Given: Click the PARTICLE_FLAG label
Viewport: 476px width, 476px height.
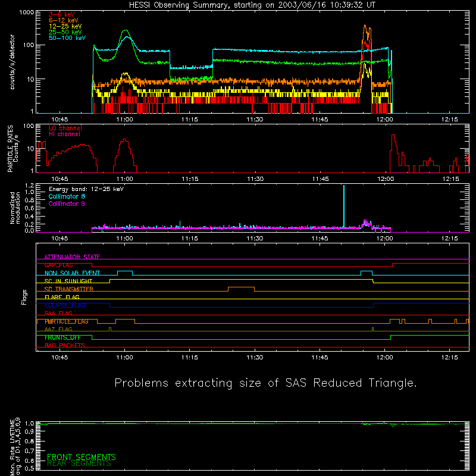Looking at the screenshot, I should pyautogui.click(x=67, y=321).
